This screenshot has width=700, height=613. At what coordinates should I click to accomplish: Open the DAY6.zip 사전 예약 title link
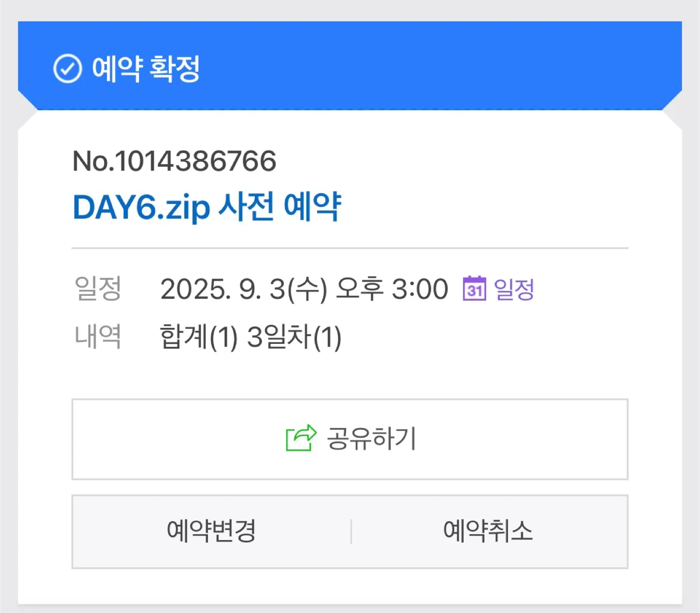207,207
